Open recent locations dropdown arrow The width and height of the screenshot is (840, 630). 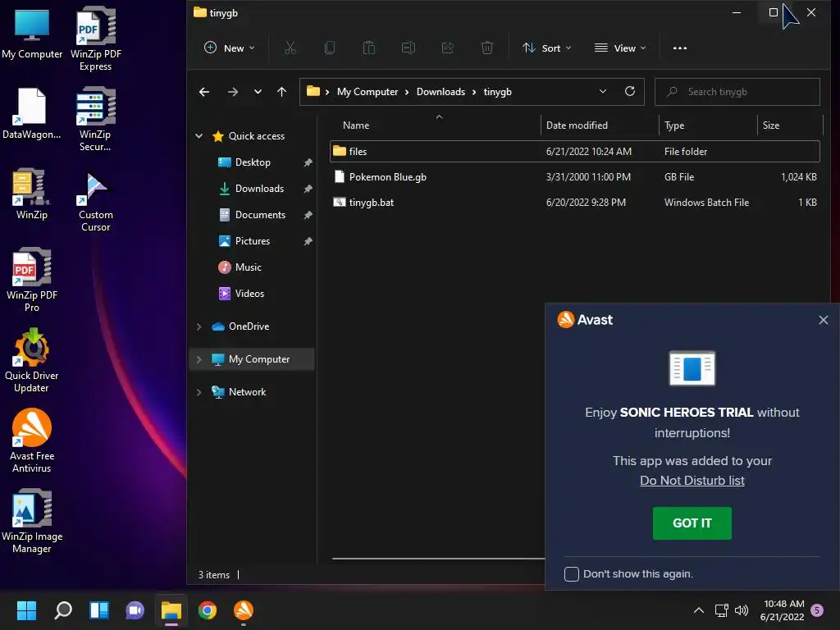[x=258, y=92]
